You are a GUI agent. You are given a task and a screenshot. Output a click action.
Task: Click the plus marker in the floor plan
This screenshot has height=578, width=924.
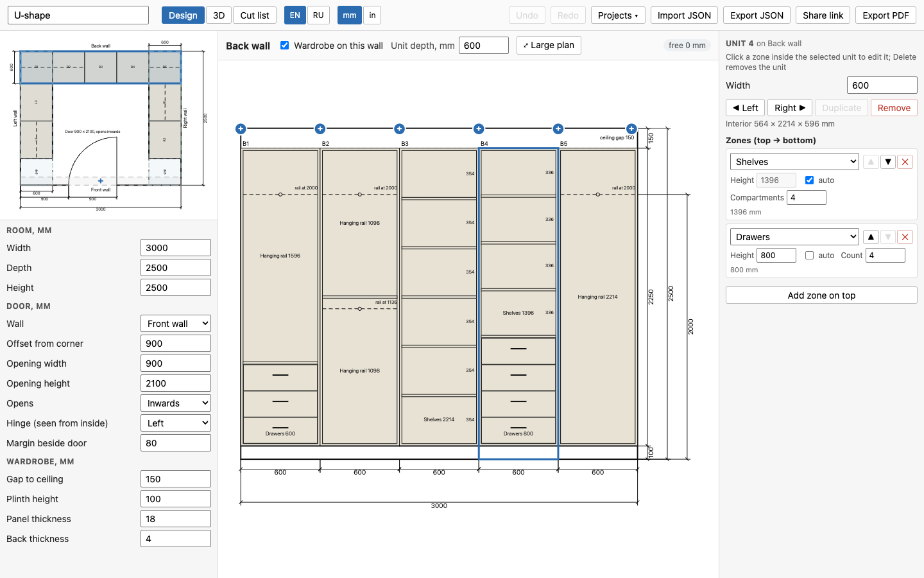(x=101, y=181)
